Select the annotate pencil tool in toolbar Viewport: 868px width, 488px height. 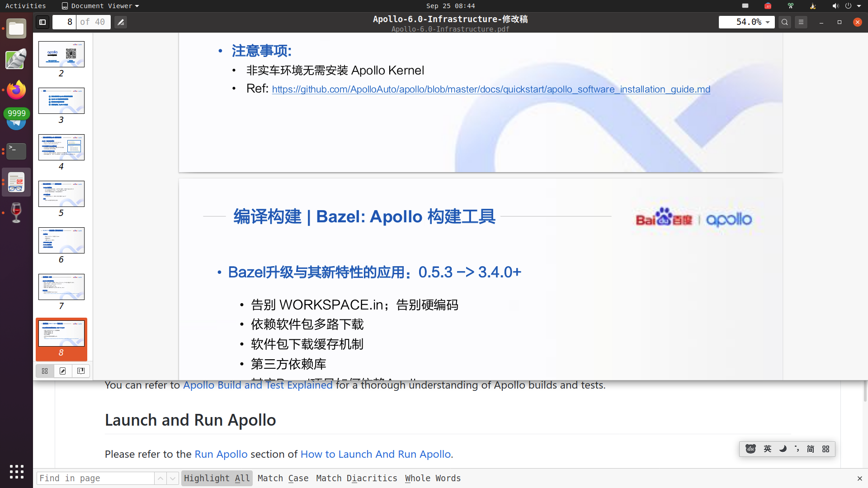pos(120,22)
